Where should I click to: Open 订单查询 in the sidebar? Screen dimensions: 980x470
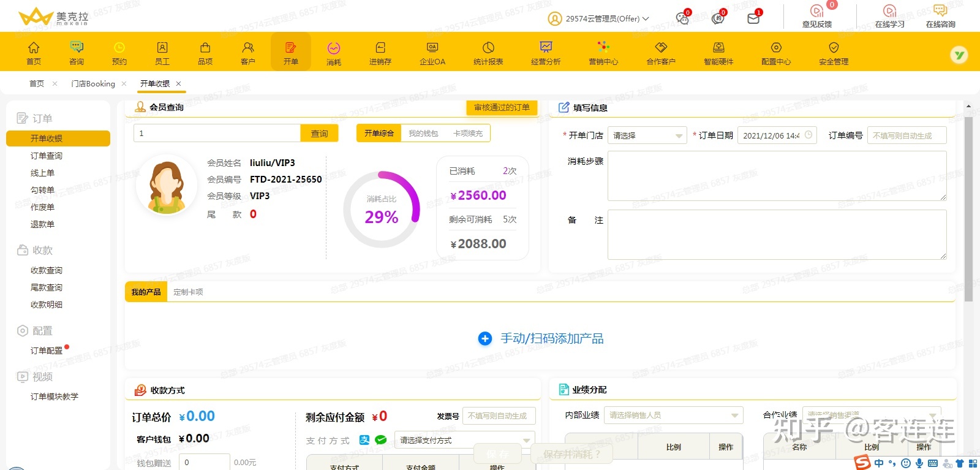(47, 156)
